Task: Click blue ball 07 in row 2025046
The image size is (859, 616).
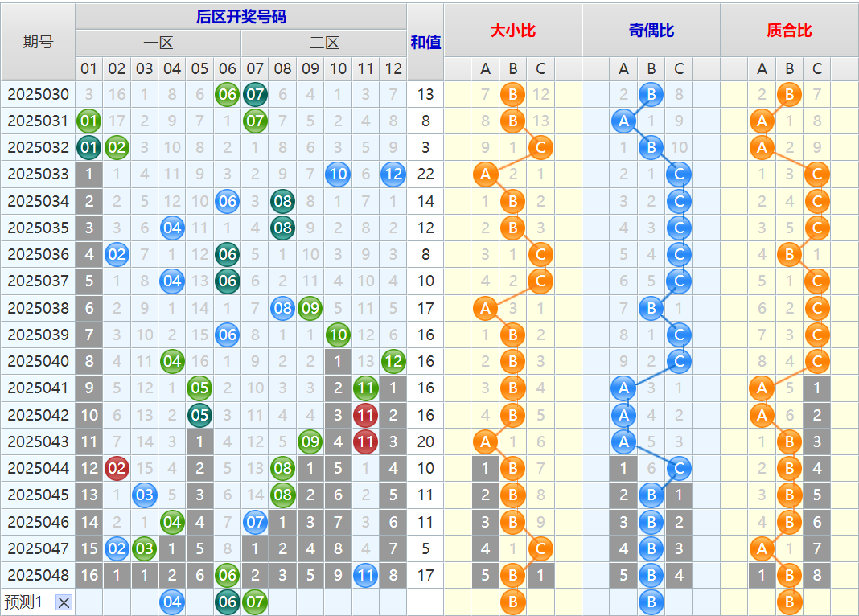Action: pos(255,521)
